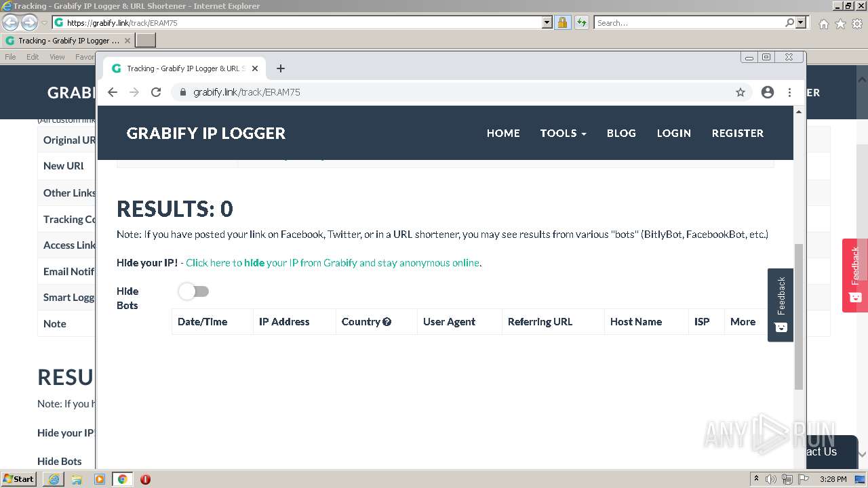Open the Feedback widget in Chrome window

pyautogui.click(x=781, y=305)
